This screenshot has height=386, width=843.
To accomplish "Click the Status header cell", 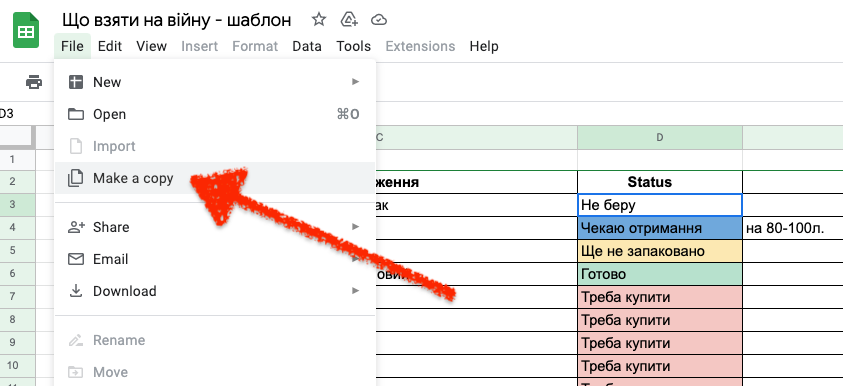I will tap(660, 182).
